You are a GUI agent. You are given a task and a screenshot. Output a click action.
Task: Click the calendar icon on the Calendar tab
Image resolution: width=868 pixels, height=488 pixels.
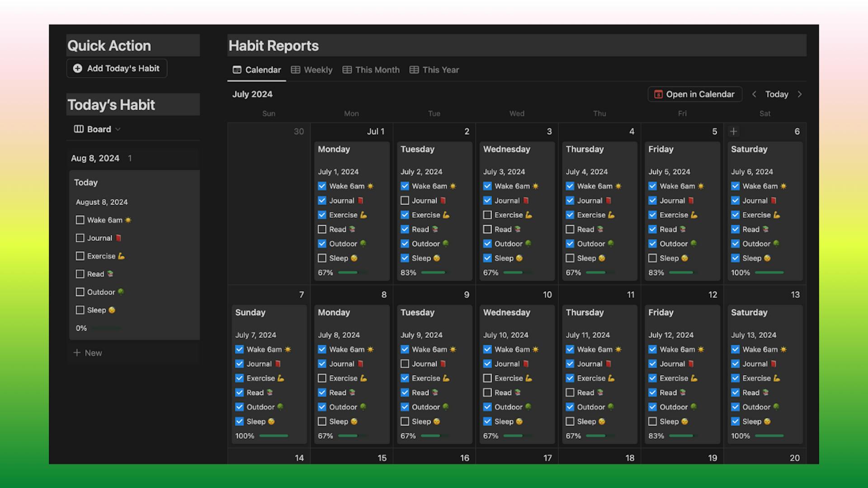point(236,70)
